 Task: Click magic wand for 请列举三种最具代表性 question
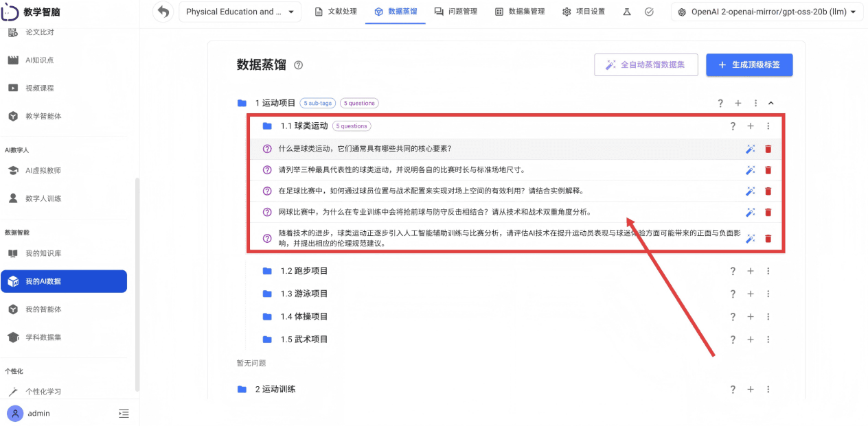click(751, 170)
